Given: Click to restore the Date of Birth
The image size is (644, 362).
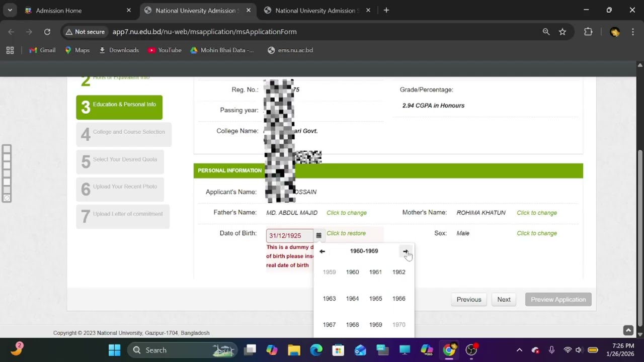Looking at the screenshot, I should [x=346, y=233].
